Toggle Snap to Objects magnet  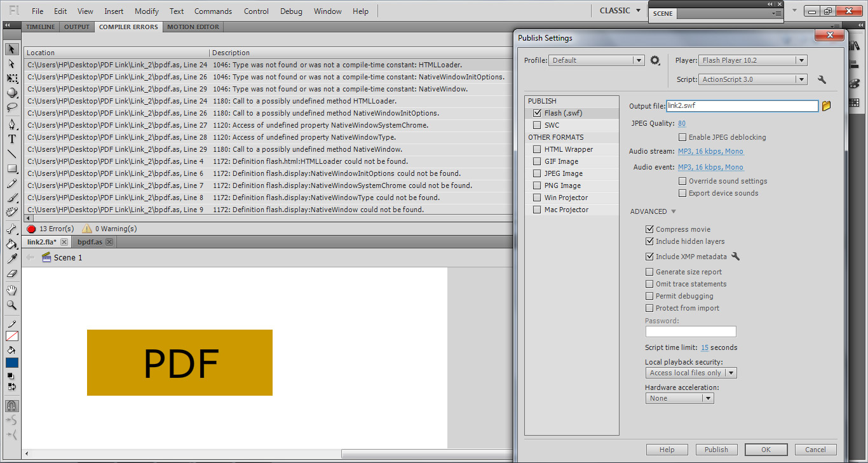click(11, 406)
